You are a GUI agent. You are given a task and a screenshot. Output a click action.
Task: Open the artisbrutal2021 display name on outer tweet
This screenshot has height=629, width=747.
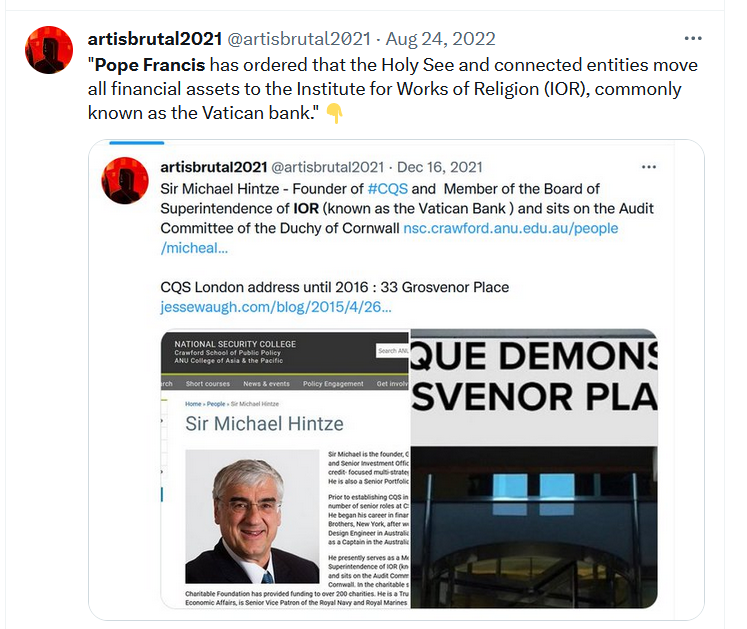155,39
